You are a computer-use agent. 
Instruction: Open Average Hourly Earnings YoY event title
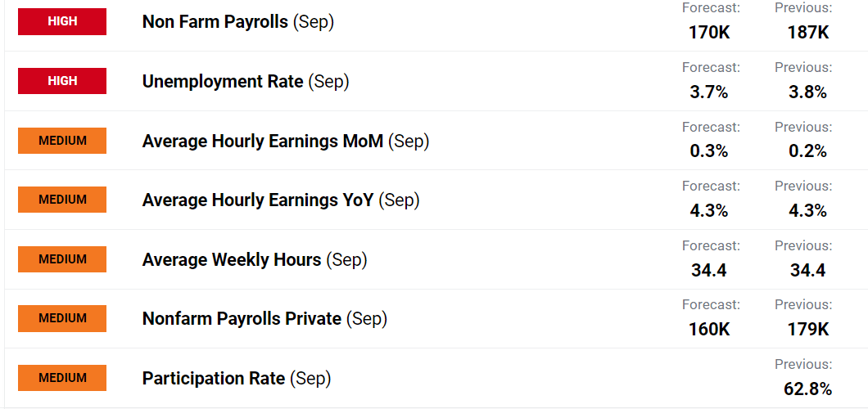tap(280, 200)
